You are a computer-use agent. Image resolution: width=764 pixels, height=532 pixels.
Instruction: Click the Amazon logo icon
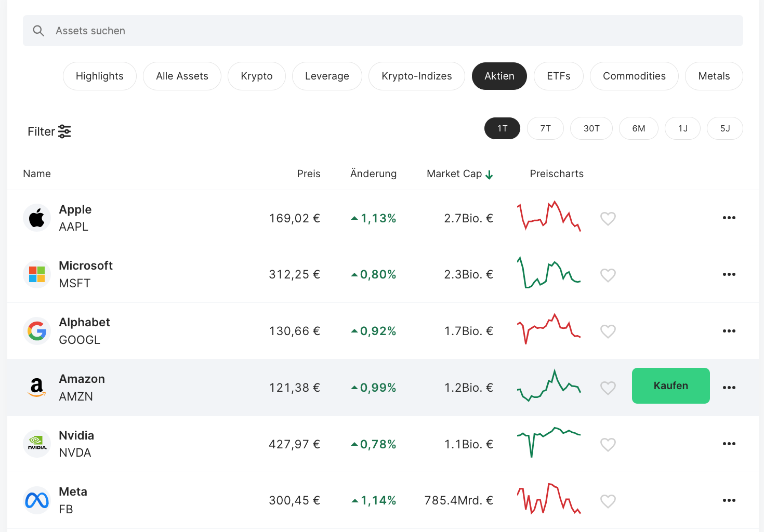pyautogui.click(x=37, y=388)
